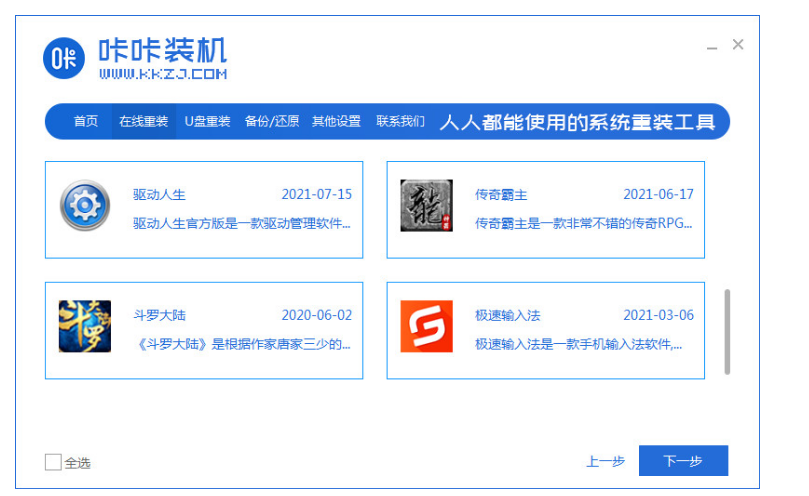Select the 极速输入法 orange icon
This screenshot has width=809, height=496.
click(x=426, y=326)
